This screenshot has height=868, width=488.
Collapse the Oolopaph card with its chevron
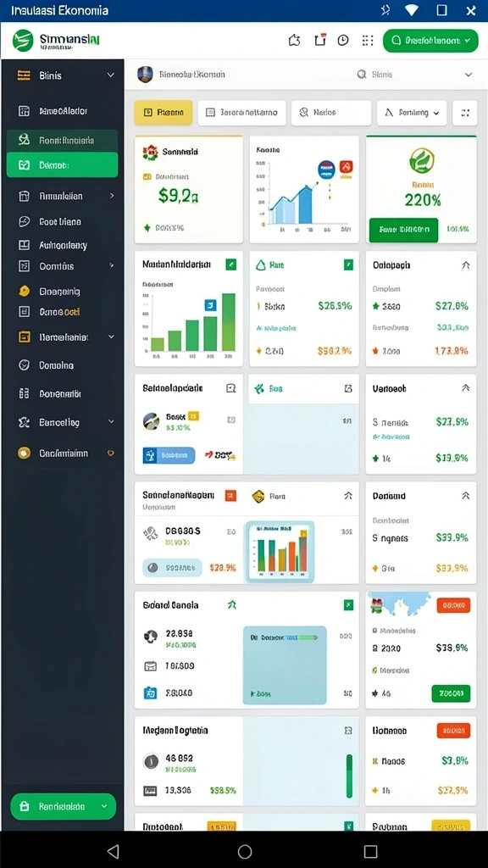(x=465, y=265)
